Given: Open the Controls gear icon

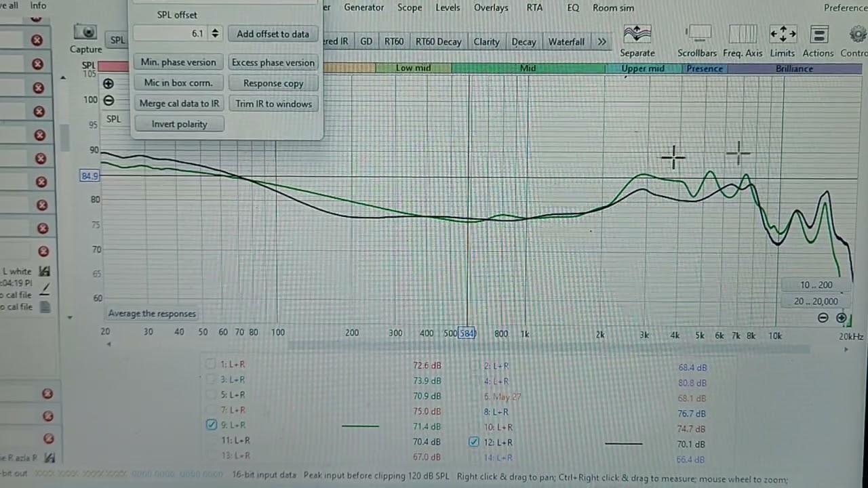Looking at the screenshot, I should [x=858, y=34].
